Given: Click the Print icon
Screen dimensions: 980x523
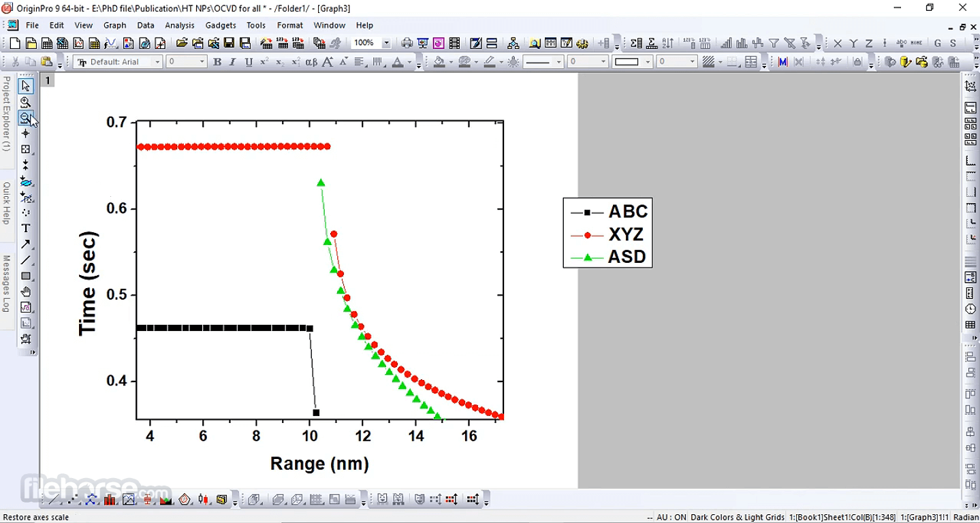Looking at the screenshot, I should point(407,44).
